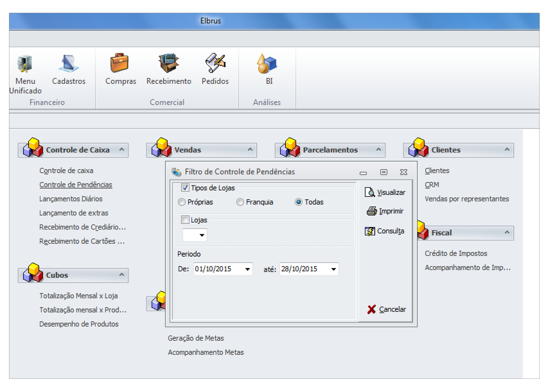
Task: Open the Menu Unificado safe icon
Action: tap(25, 64)
